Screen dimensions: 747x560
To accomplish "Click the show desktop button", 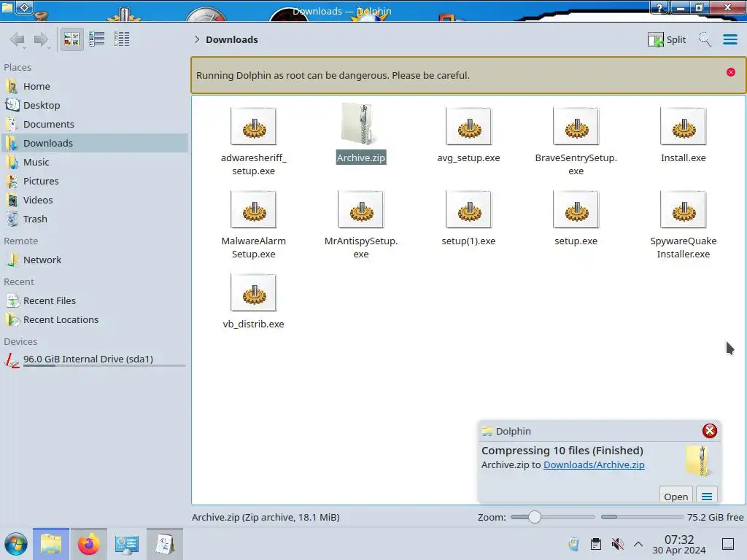I will pos(727,544).
